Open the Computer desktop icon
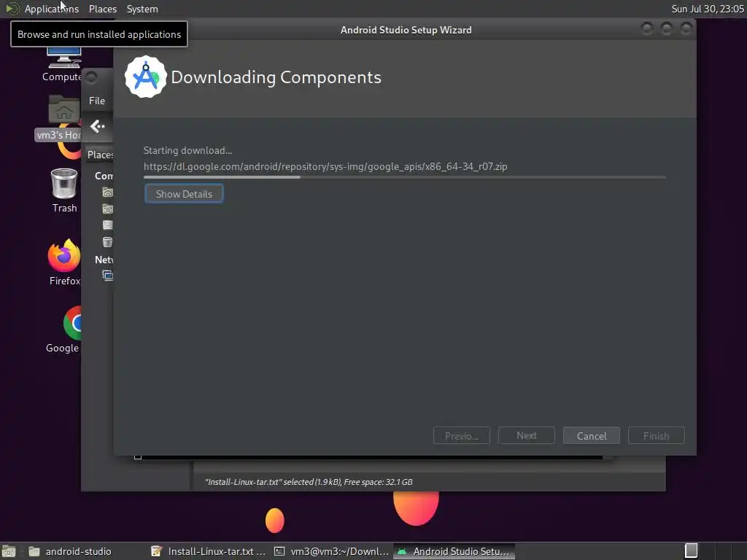This screenshot has width=747, height=560. tap(63, 64)
